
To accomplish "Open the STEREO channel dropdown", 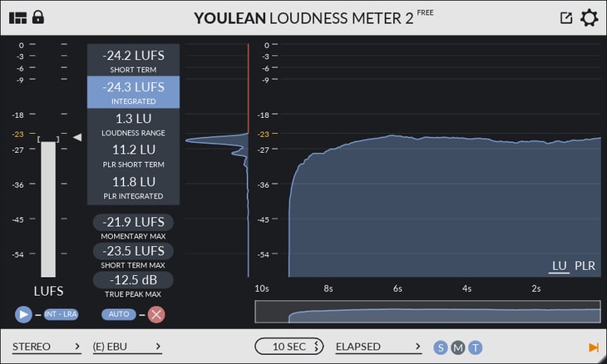I will [47, 347].
